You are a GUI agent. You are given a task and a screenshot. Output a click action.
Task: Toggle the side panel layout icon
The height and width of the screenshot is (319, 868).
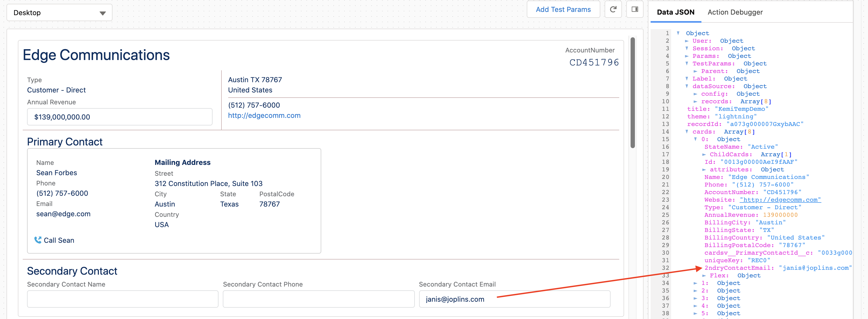coord(634,9)
